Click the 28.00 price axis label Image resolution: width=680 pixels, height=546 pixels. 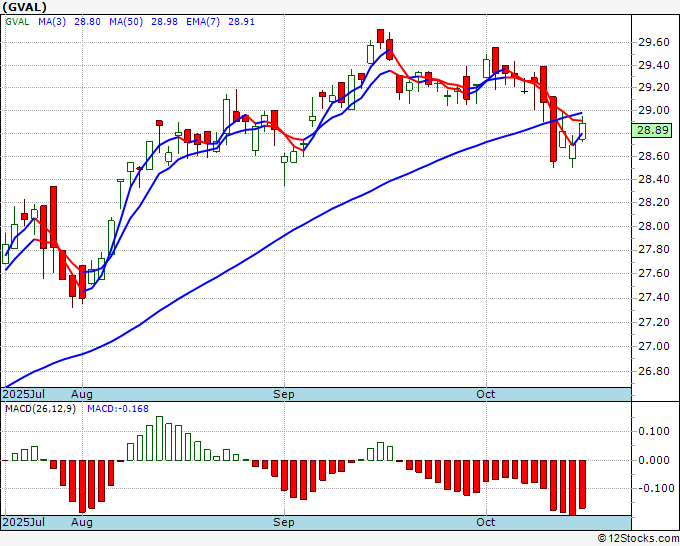(x=653, y=226)
